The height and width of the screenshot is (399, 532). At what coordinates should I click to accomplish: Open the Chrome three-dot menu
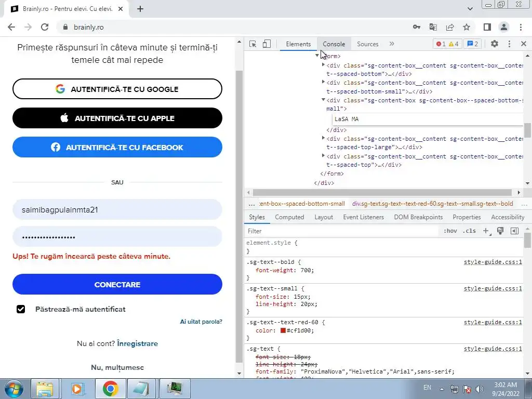(x=521, y=27)
